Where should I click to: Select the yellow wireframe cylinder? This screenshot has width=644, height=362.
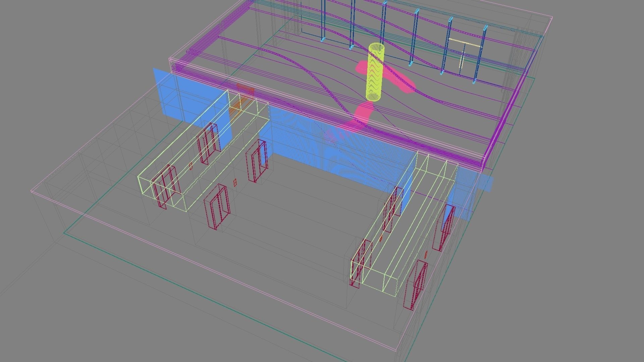pos(375,72)
